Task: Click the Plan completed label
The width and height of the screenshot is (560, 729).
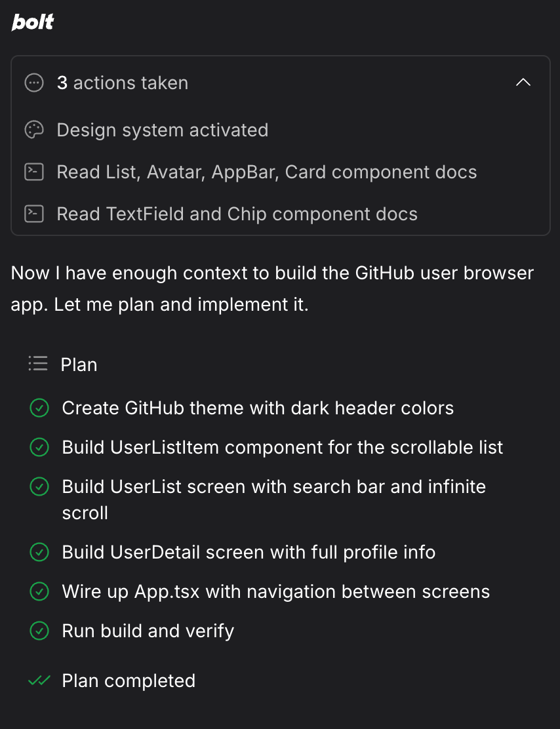Action: (x=129, y=681)
